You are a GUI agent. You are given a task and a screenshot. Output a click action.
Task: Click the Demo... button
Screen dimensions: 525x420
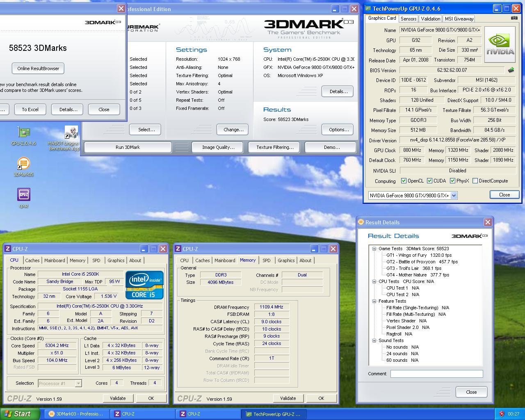point(331,147)
